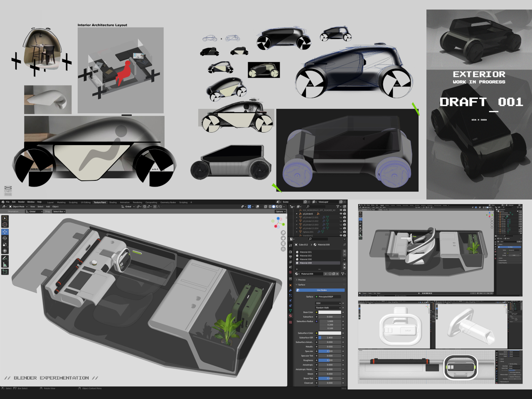This screenshot has width=532, height=399.
Task: Switch to the Shading workspace tab
Action: click(113, 202)
